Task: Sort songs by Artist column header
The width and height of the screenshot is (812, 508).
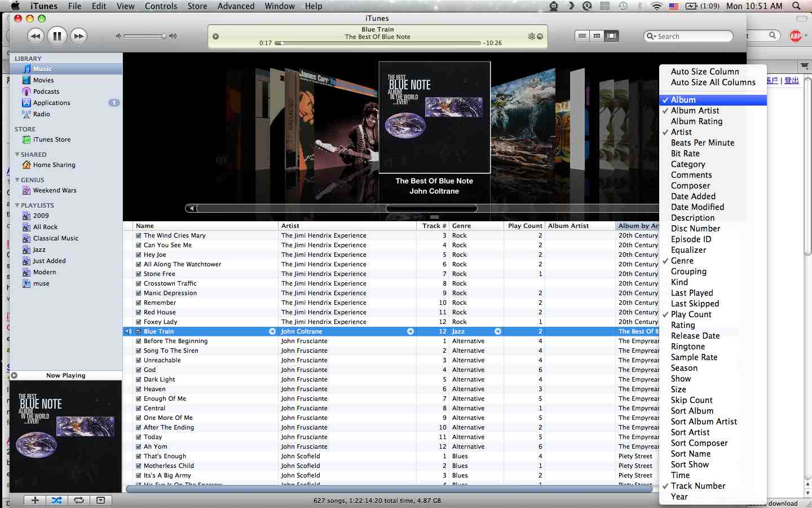Action: click(347, 226)
